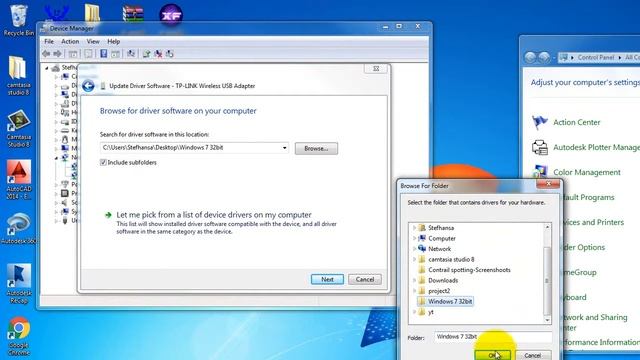Click the Back arrow in Device Manager toolbar
Screen dimensions: 640x360
[x=46, y=54]
